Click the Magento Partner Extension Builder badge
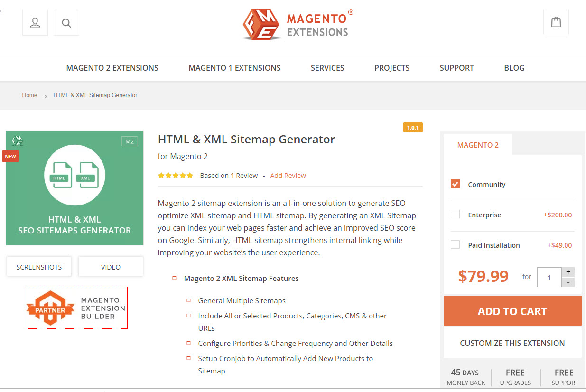The image size is (586, 392). 75,308
